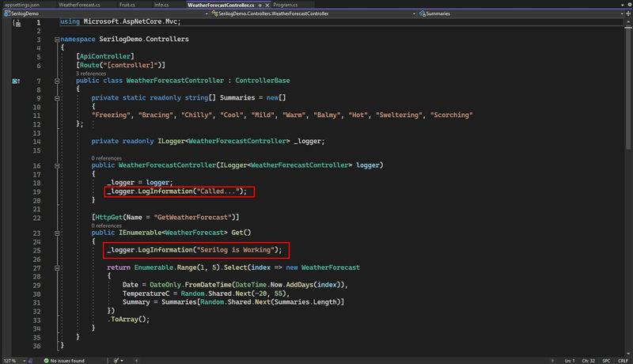Switch to the Program.cs tab

(x=285, y=5)
